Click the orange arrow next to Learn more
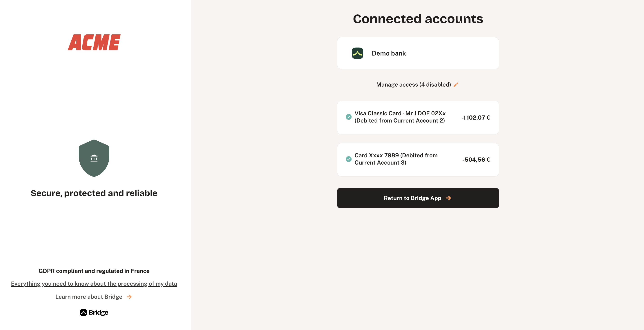Screen dimensions: 644x330 129,297
